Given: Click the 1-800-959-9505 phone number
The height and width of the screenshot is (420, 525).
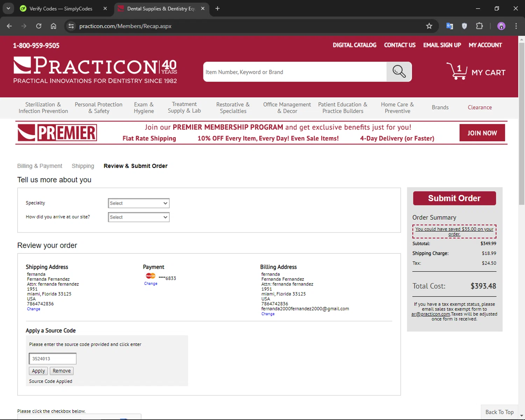Looking at the screenshot, I should point(36,45).
